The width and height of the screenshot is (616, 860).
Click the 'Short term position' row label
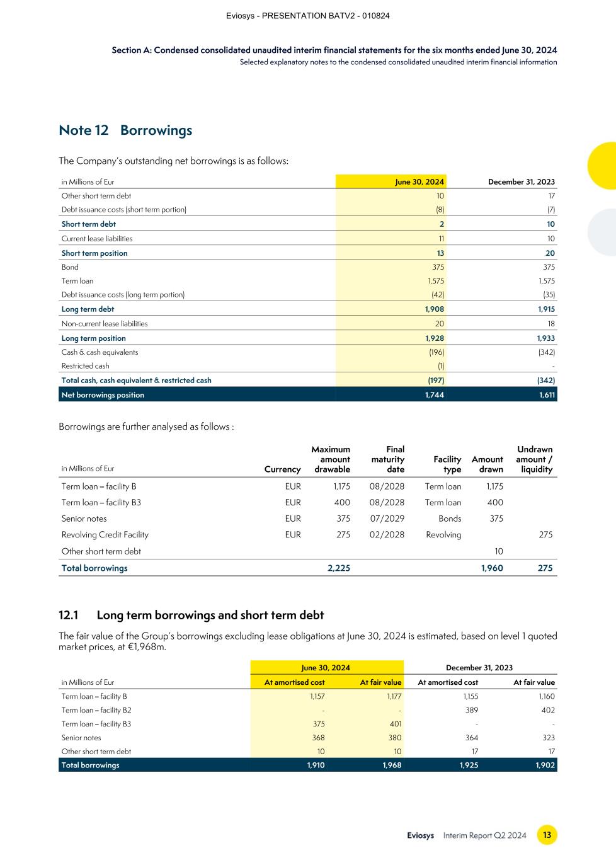pos(94,253)
